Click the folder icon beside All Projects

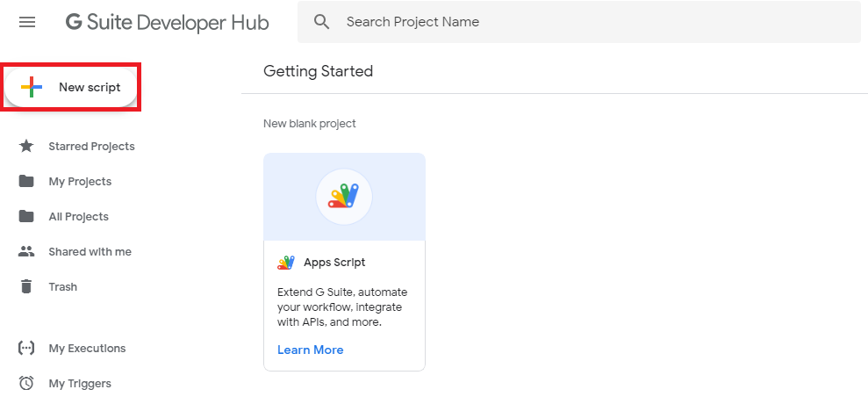pos(26,216)
